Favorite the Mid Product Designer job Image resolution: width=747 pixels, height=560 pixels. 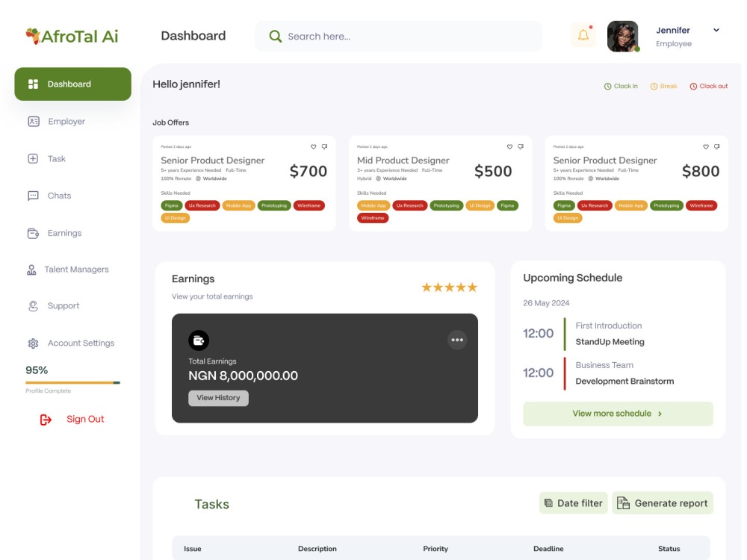509,146
